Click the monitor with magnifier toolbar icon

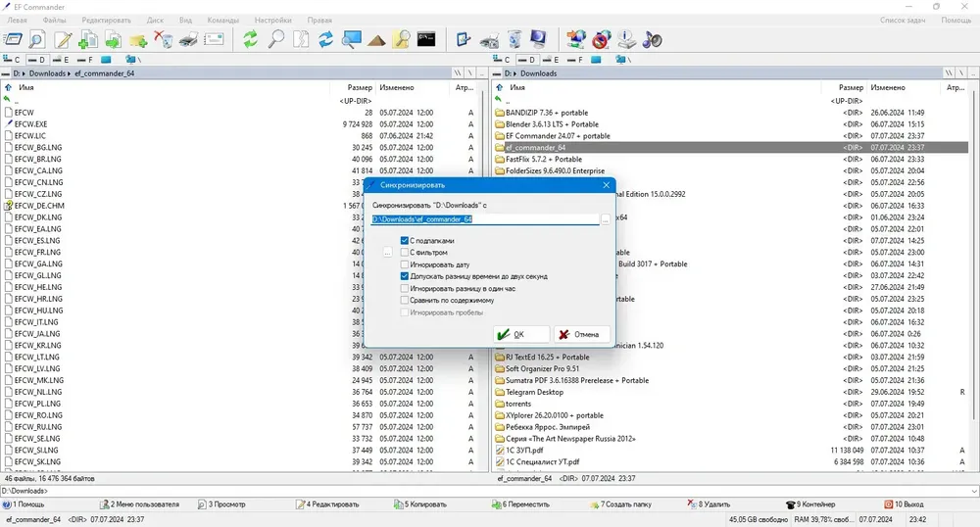(351, 40)
